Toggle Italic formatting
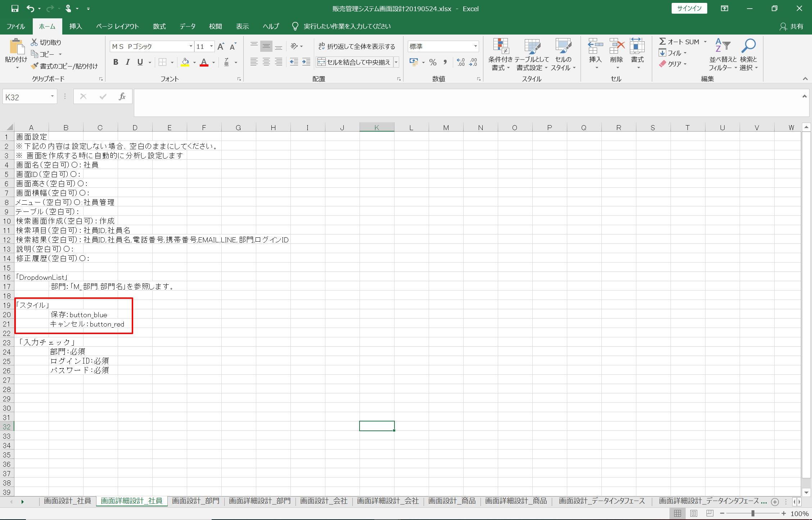 coord(128,62)
